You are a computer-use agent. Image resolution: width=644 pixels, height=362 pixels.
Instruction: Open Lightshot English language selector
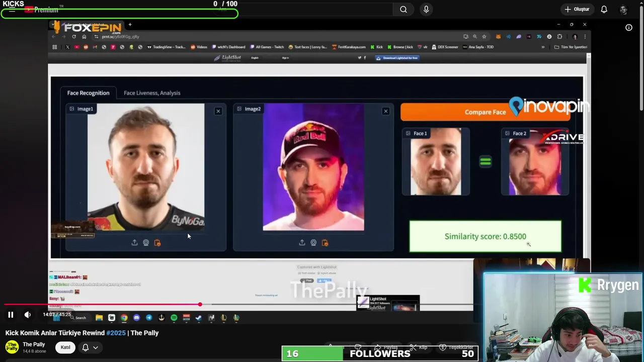[x=255, y=58]
